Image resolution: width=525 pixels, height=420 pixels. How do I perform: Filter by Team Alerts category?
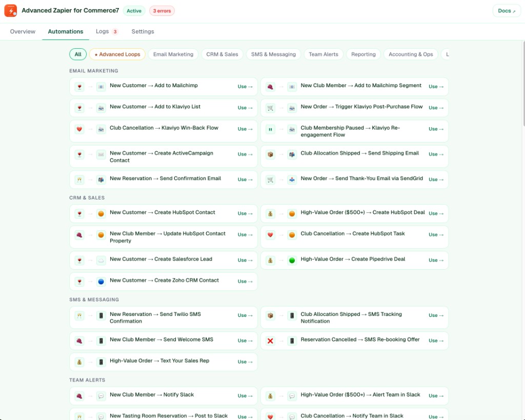pos(324,54)
